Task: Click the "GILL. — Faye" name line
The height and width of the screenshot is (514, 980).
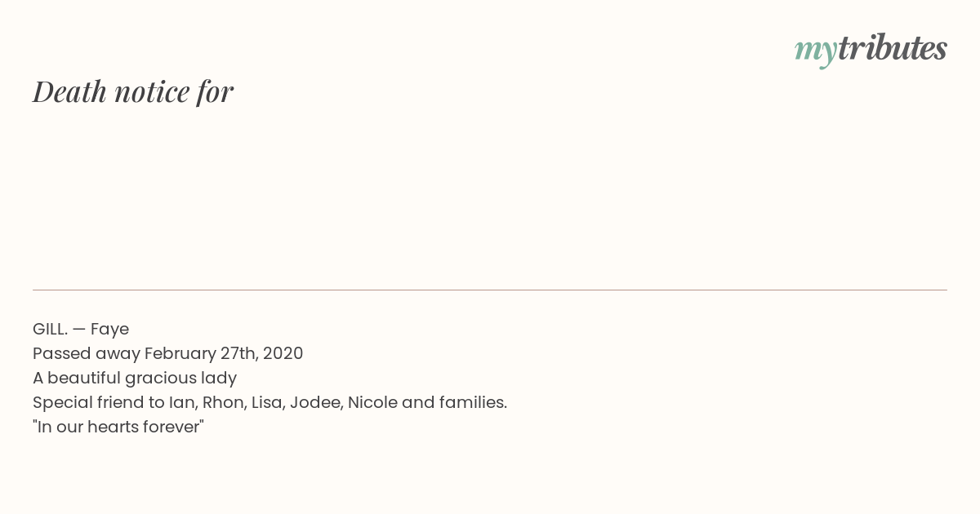Action: pos(81,330)
